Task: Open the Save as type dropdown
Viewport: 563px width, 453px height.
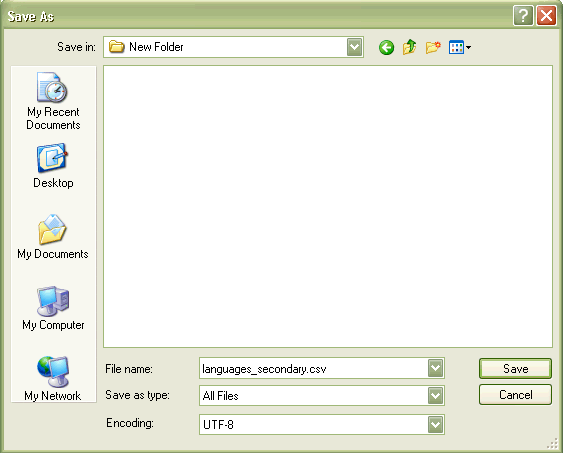Action: point(435,396)
